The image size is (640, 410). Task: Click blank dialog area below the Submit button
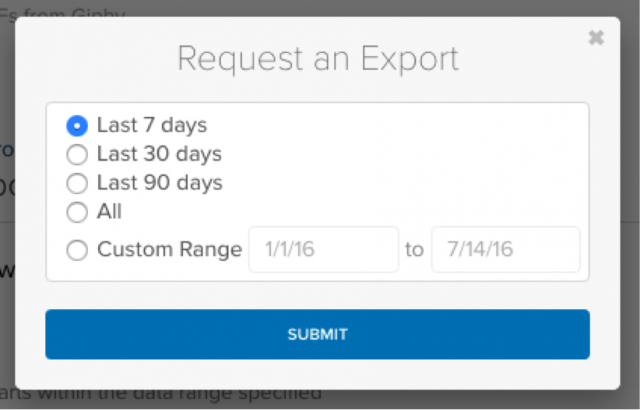tap(317, 374)
